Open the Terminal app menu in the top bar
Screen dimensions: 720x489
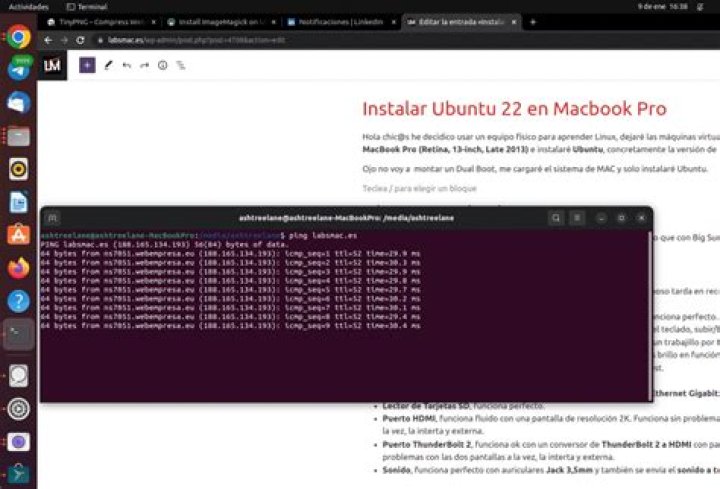pyautogui.click(x=87, y=7)
